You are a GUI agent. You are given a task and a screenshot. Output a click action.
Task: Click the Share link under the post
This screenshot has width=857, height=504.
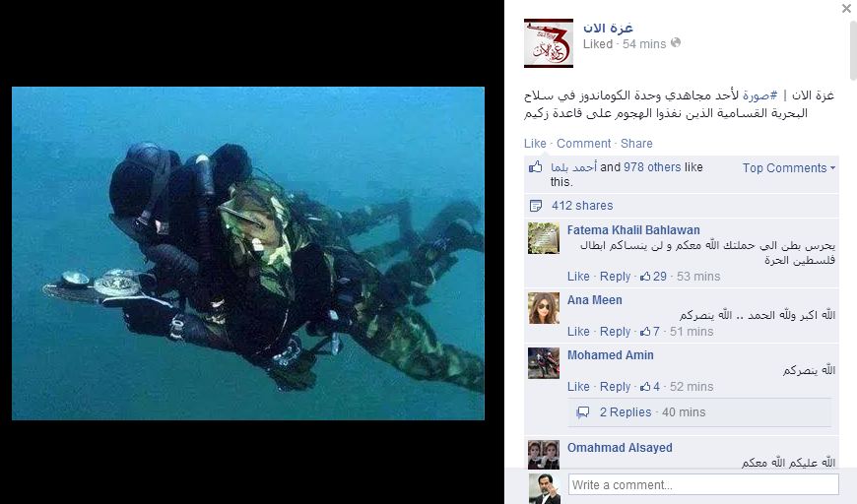click(x=636, y=144)
